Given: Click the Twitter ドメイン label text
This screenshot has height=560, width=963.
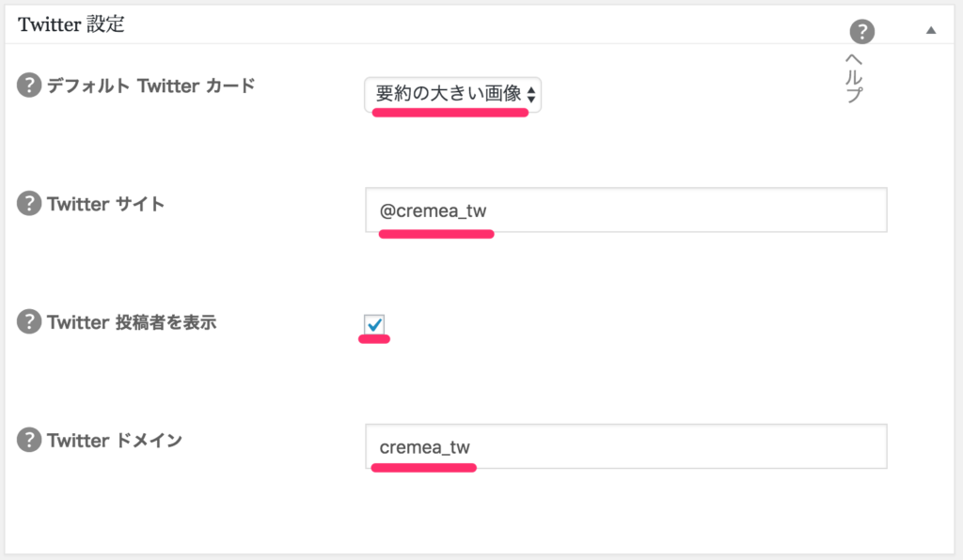Looking at the screenshot, I should click(115, 441).
